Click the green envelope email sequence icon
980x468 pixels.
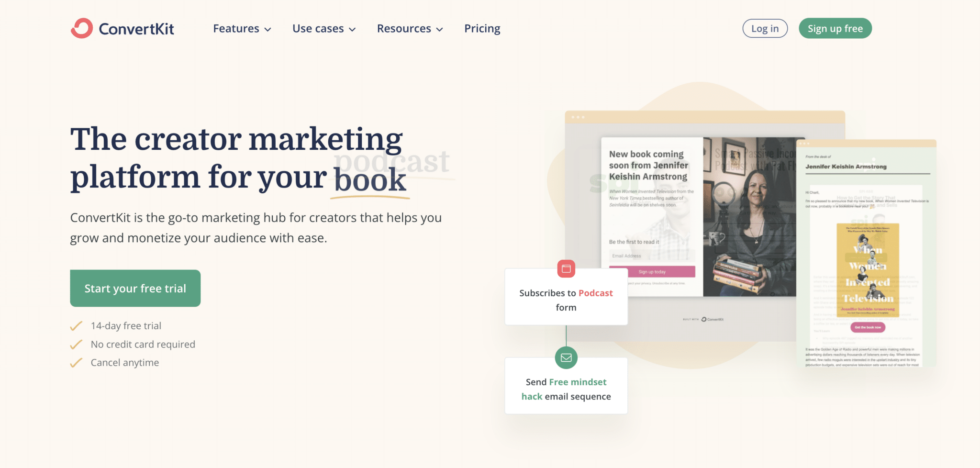(566, 357)
